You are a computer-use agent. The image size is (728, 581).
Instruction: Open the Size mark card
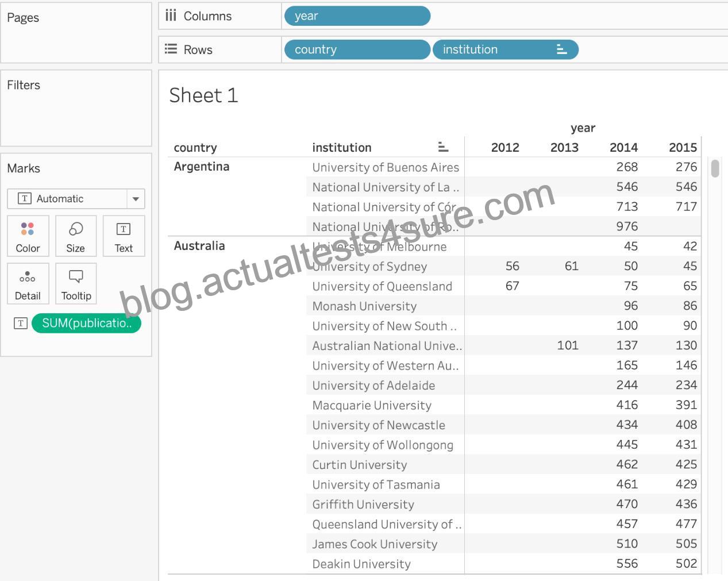(x=76, y=236)
